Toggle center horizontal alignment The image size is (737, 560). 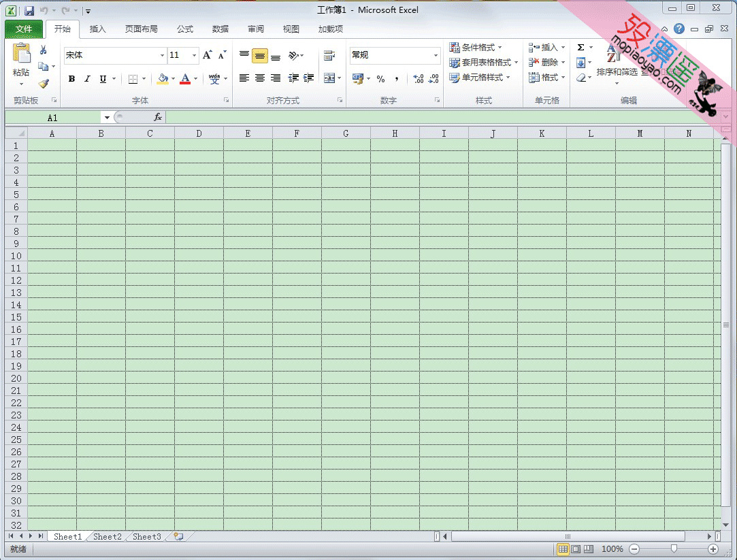point(260,78)
